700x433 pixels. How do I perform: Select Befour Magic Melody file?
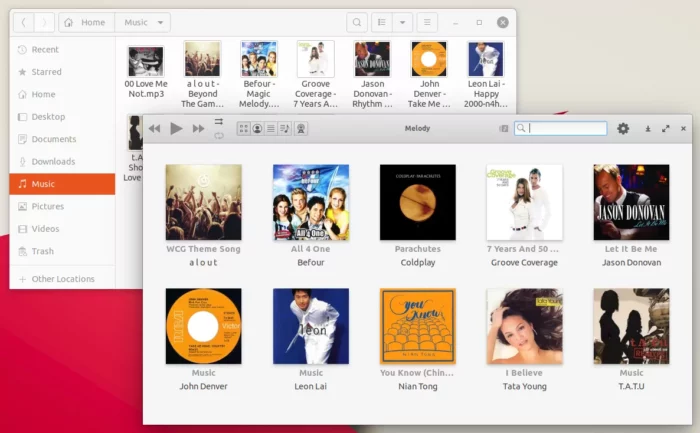[259, 75]
